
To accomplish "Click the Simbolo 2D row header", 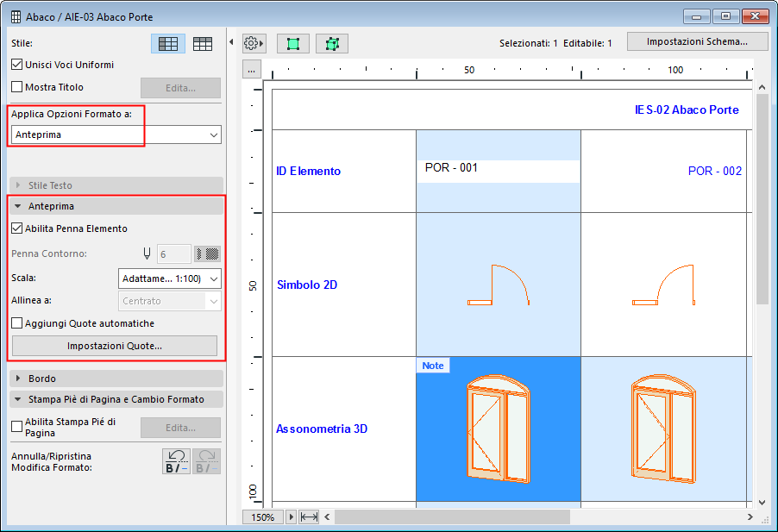I will click(x=307, y=285).
